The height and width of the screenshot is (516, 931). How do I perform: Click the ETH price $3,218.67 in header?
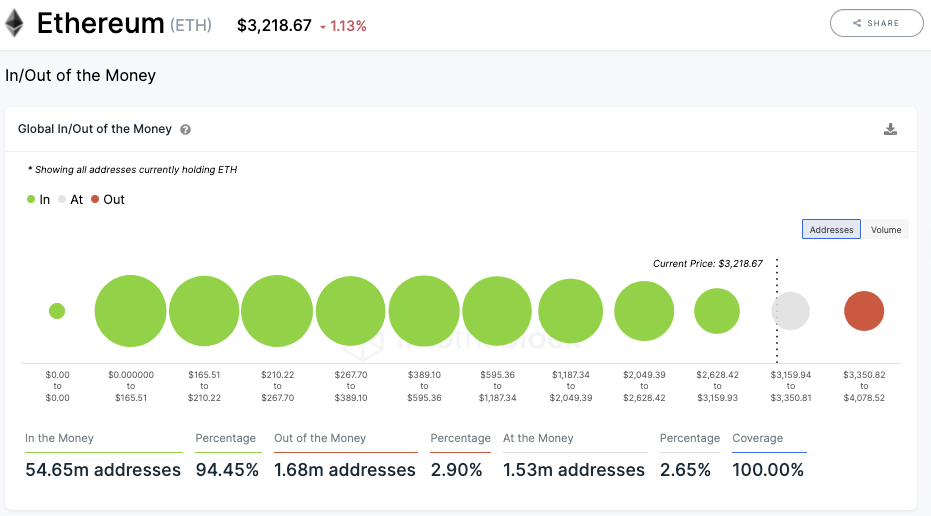pos(274,26)
